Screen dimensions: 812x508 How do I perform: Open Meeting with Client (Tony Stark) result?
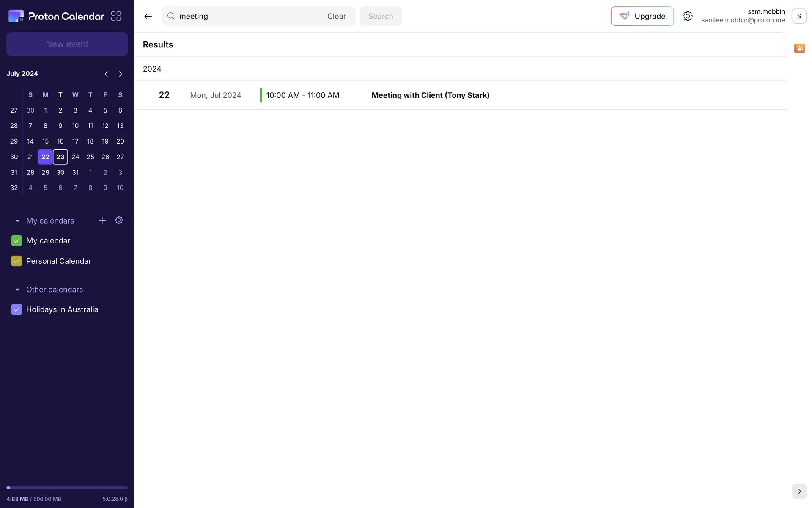tap(430, 95)
